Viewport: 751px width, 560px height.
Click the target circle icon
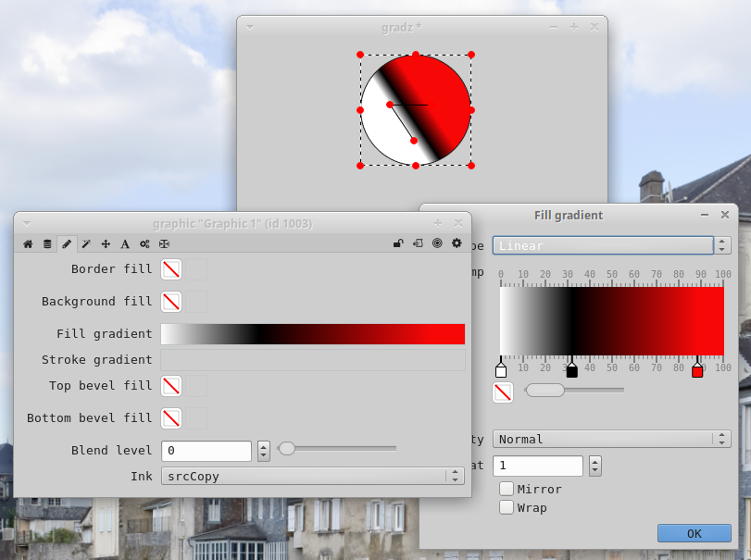[x=437, y=243]
